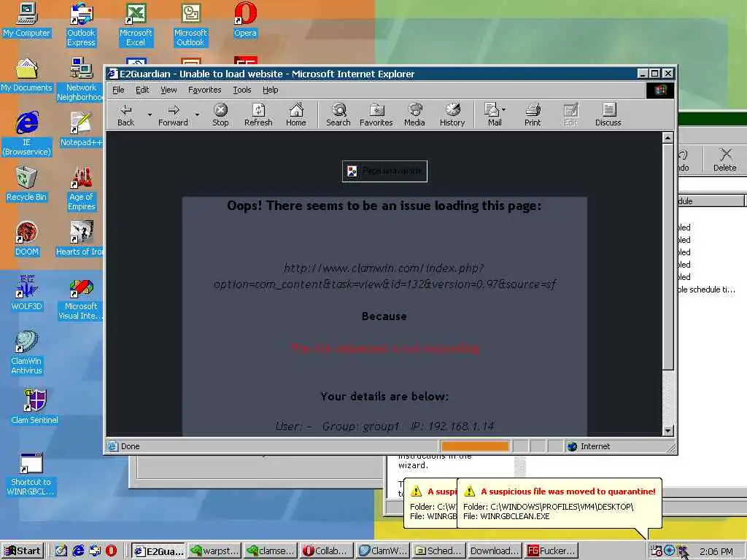747x560 pixels.
Task: Select the Age of Empires shortcut
Action: pyautogui.click(x=81, y=189)
